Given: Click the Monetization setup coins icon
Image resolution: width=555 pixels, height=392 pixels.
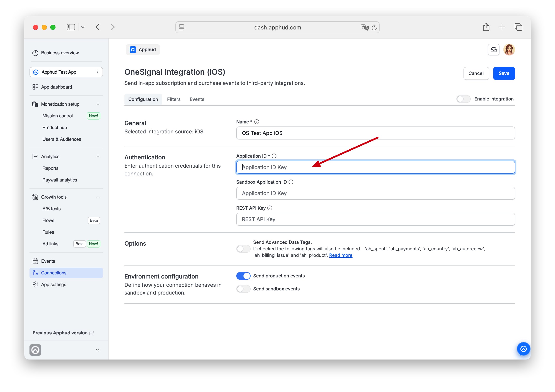Looking at the screenshot, I should pyautogui.click(x=35, y=104).
